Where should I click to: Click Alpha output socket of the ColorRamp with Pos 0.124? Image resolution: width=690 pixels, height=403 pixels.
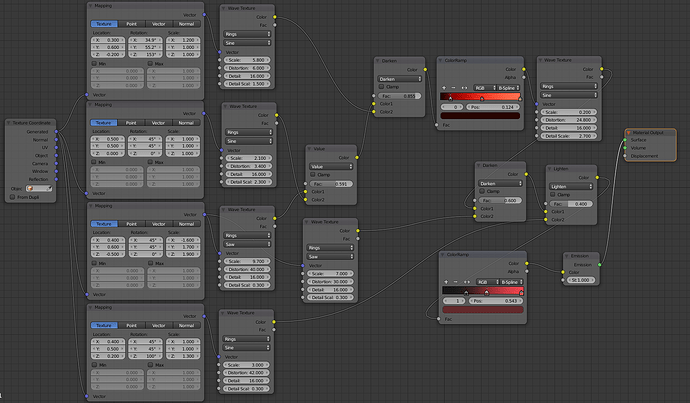point(524,77)
